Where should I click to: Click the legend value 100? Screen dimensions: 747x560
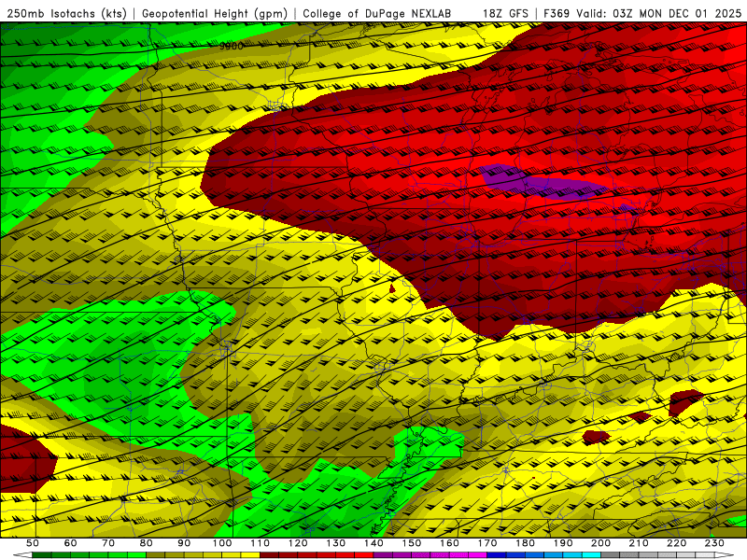[x=222, y=543]
